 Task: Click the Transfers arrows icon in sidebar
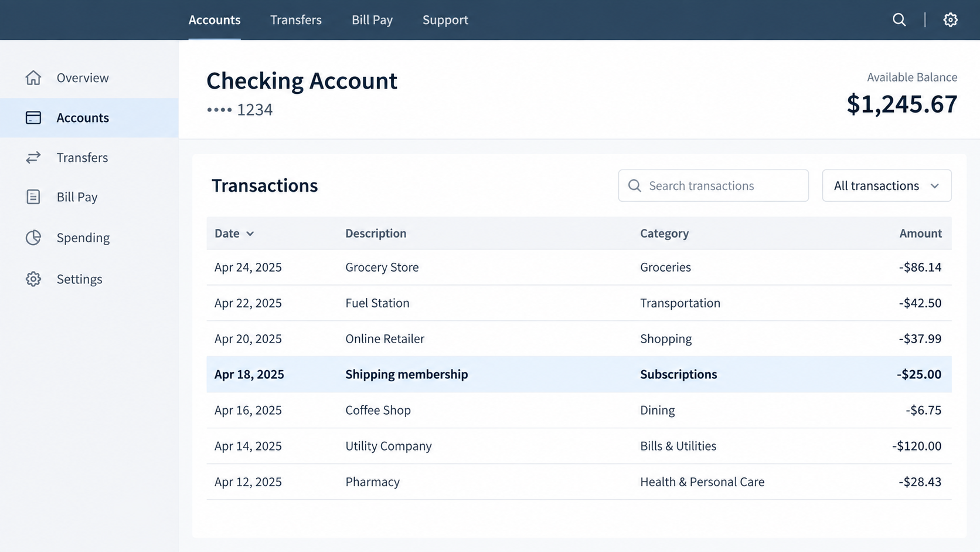coord(33,157)
